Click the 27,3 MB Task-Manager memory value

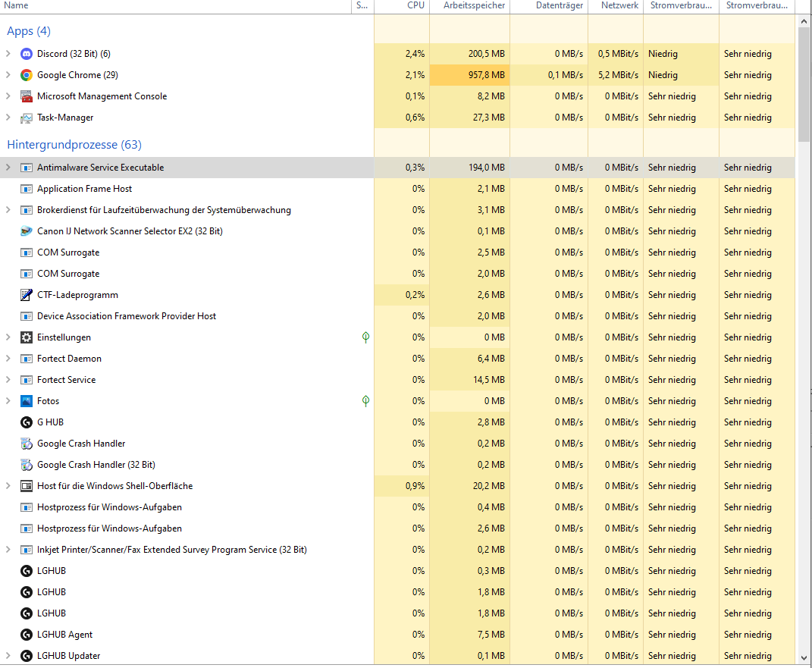pyautogui.click(x=489, y=118)
